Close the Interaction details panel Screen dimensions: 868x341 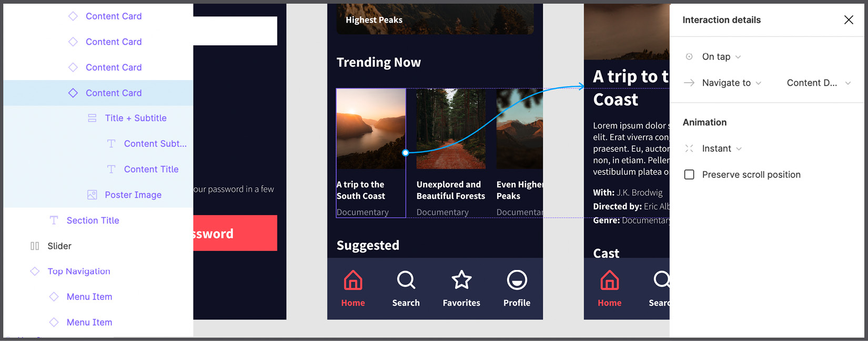(849, 20)
